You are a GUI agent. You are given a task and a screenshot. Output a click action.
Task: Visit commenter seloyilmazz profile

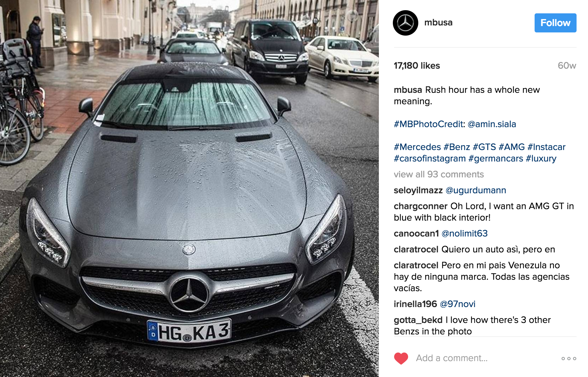[418, 190]
